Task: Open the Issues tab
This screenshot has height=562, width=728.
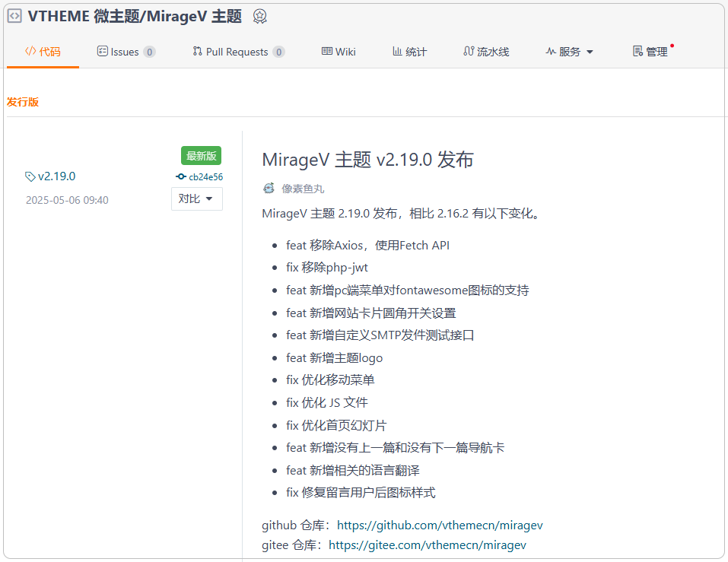Action: tap(126, 52)
